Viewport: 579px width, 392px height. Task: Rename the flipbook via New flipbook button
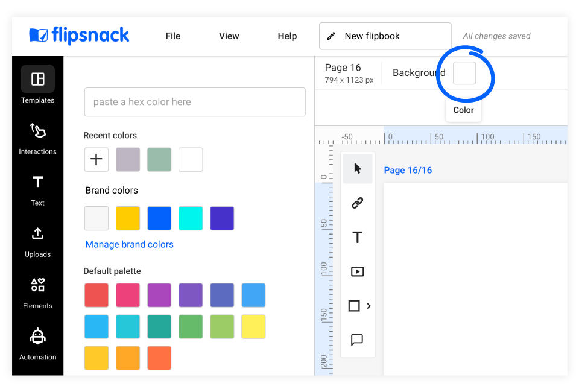coord(385,36)
